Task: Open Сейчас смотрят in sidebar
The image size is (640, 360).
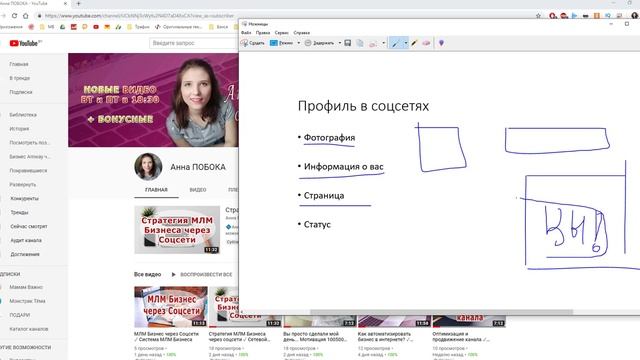Action: coord(29,226)
